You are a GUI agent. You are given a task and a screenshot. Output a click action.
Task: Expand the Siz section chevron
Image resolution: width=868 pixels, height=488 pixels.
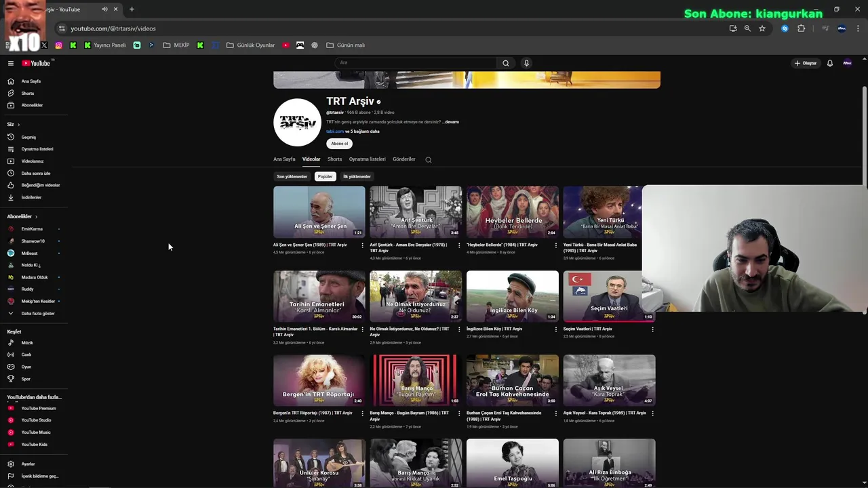point(18,125)
